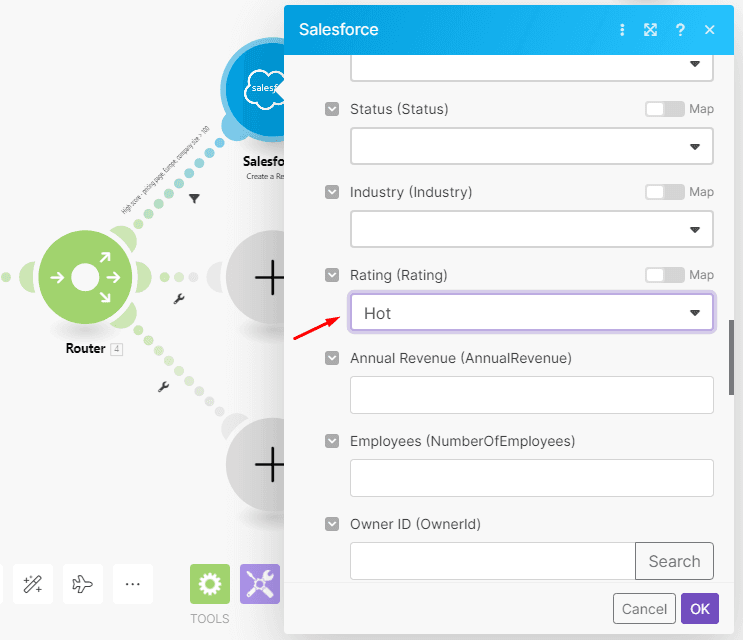Click into the Annual Revenue input field
Screen dimensions: 743x640
[531, 395]
